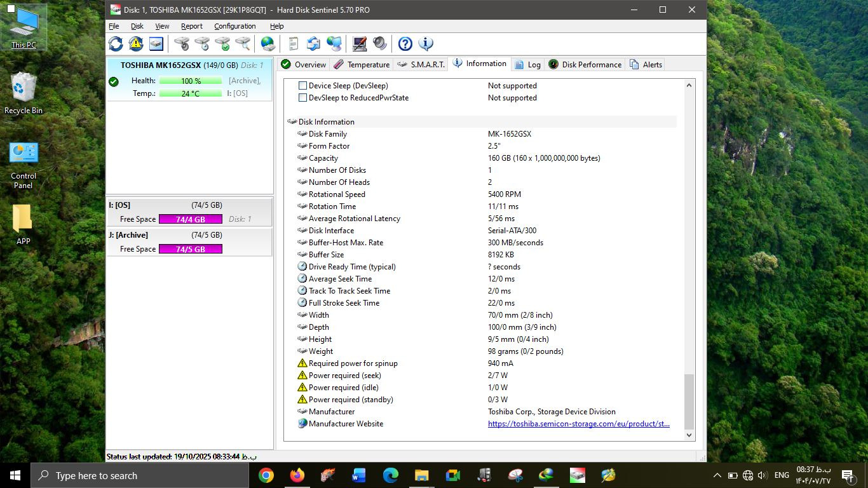Switch to the S.M.A.R.T. tab
868x488 pixels.
click(x=421, y=65)
